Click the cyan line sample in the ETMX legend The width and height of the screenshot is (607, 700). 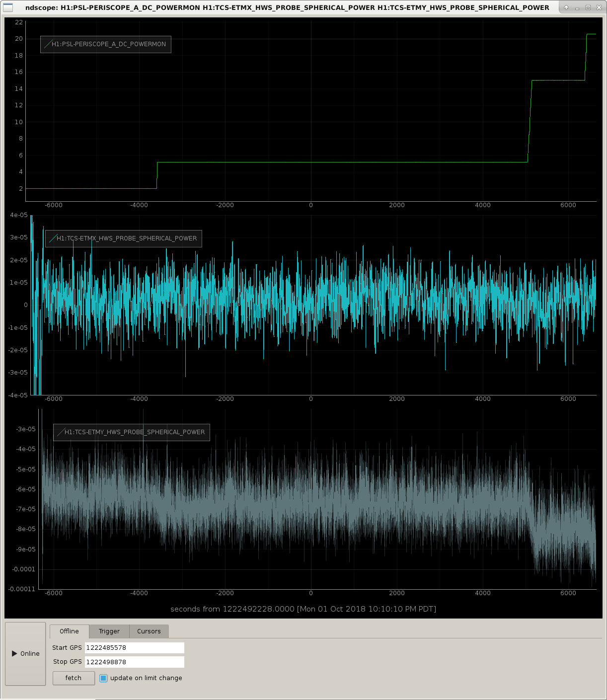tap(52, 238)
